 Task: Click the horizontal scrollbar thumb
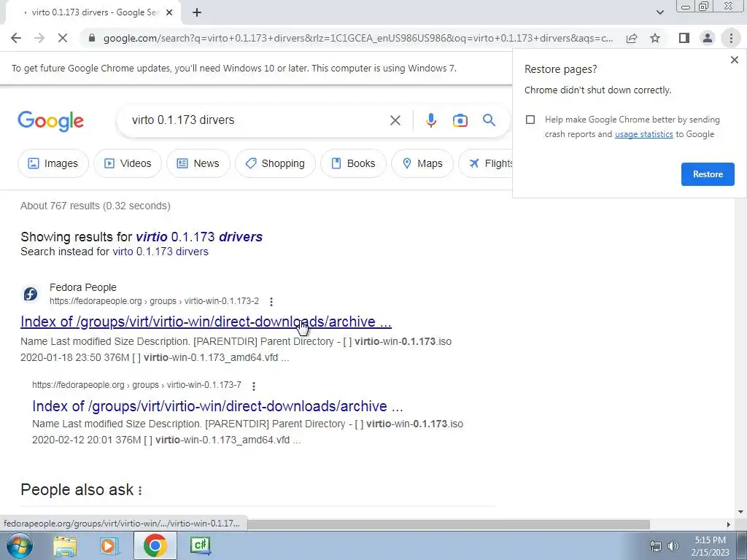(x=448, y=524)
